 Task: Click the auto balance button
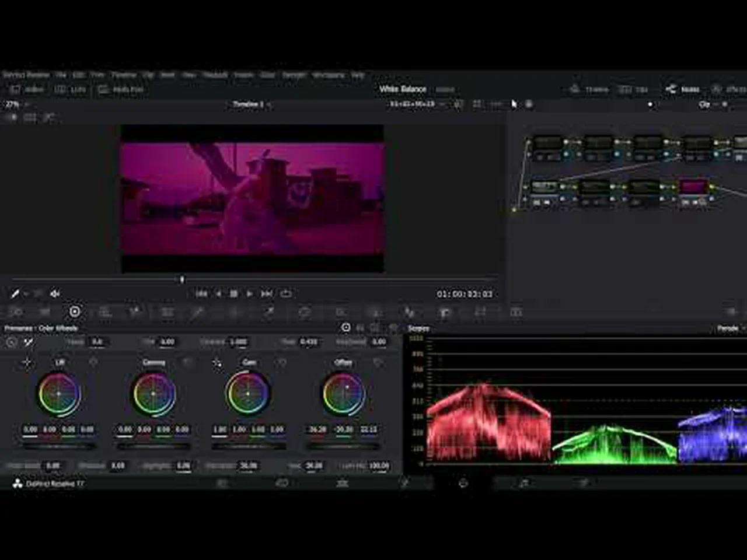tap(11, 342)
